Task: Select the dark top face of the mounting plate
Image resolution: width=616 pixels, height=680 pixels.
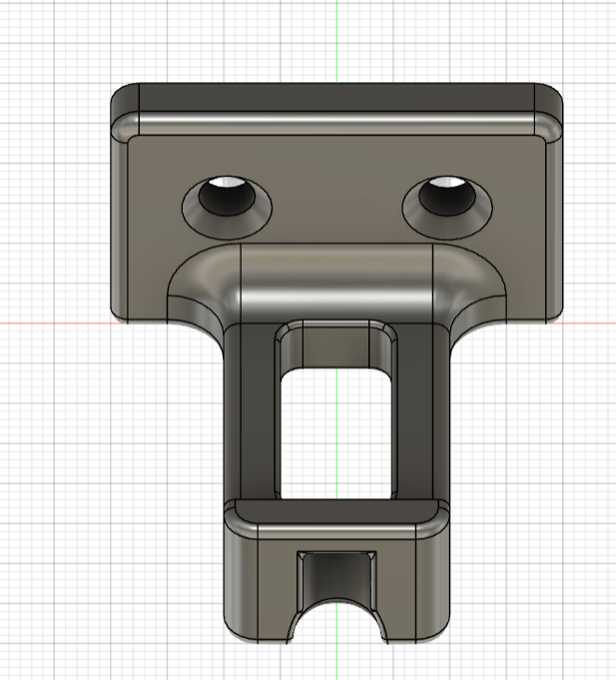Action: coord(336,98)
